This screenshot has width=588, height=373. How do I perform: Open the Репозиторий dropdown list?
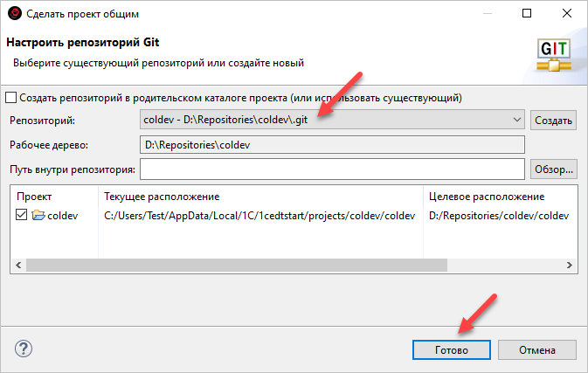click(516, 121)
